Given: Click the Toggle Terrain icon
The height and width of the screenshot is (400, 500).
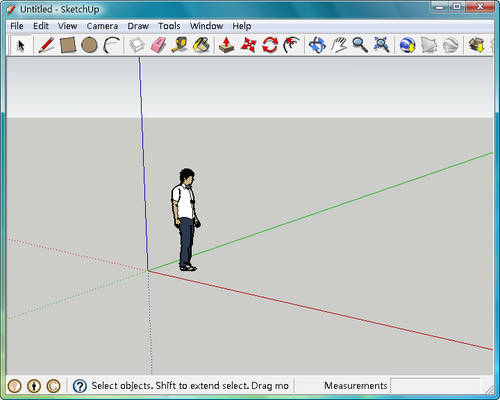Looking at the screenshot, I should tap(429, 45).
